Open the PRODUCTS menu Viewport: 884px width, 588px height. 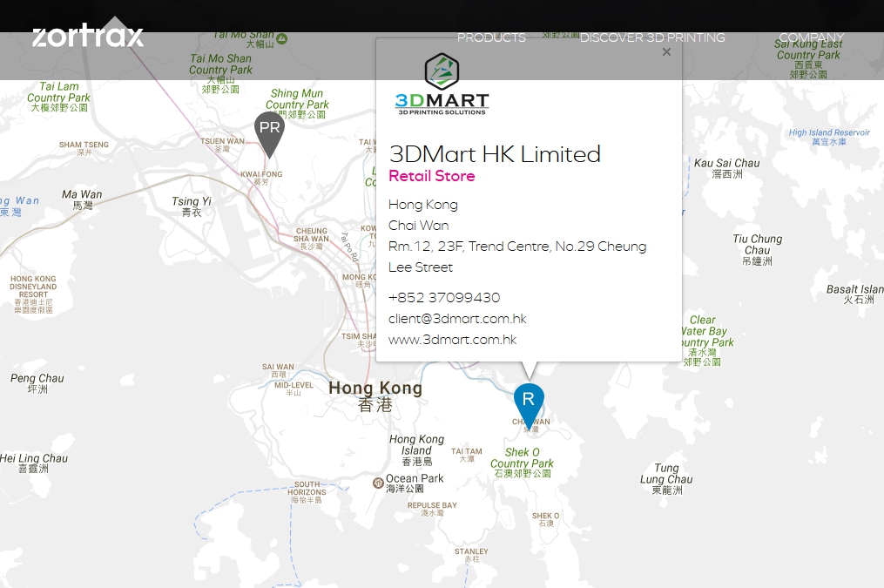[x=491, y=37]
